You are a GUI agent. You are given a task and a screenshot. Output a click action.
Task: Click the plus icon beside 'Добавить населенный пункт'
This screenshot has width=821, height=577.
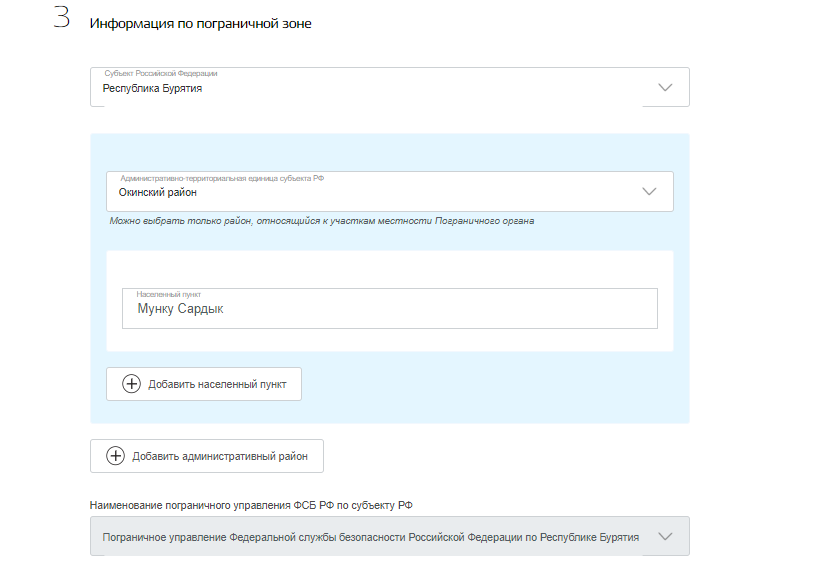tap(132, 384)
